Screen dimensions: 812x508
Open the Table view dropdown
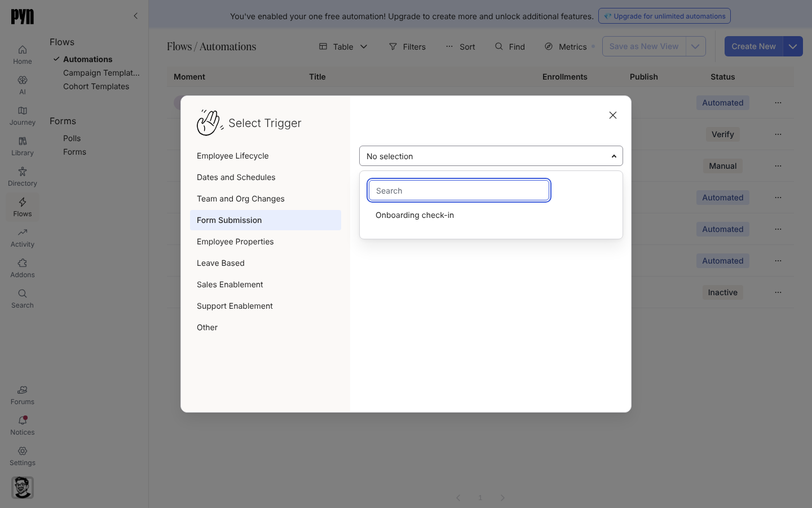(343, 46)
